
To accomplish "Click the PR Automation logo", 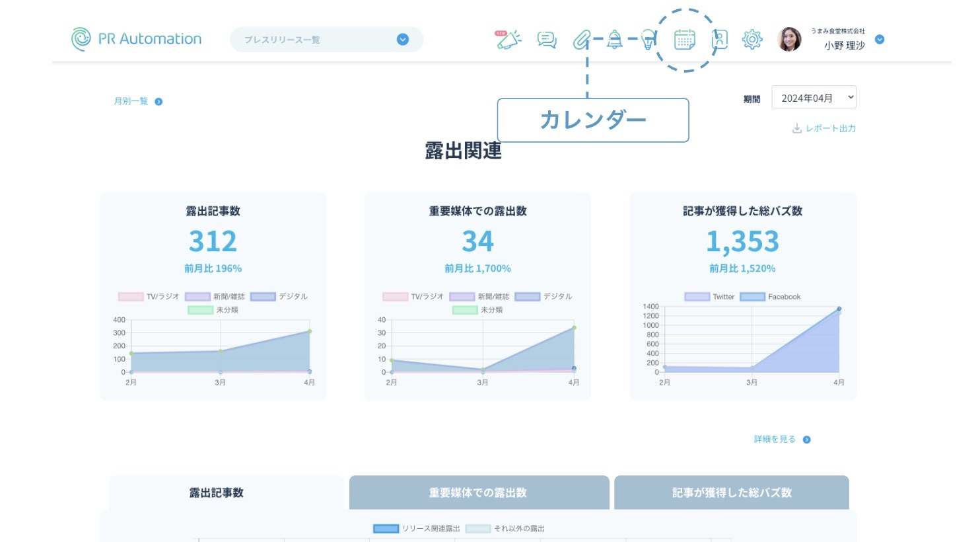I will point(137,39).
